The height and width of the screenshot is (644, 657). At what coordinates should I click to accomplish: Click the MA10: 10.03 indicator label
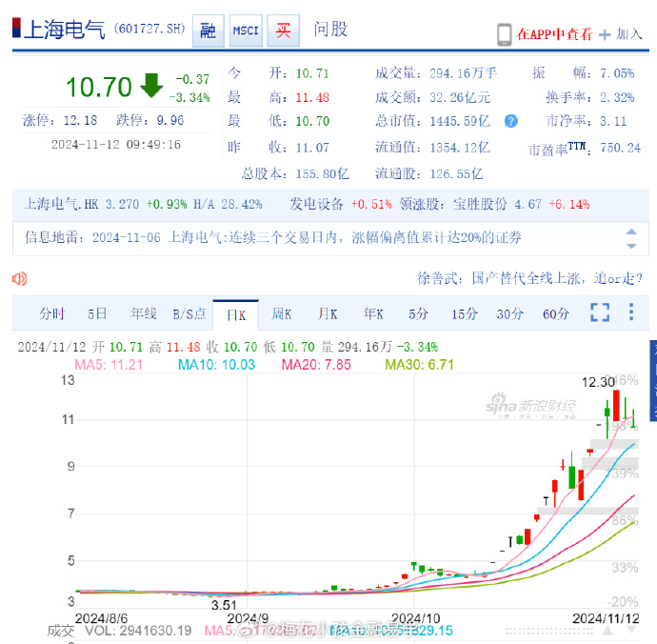217,365
